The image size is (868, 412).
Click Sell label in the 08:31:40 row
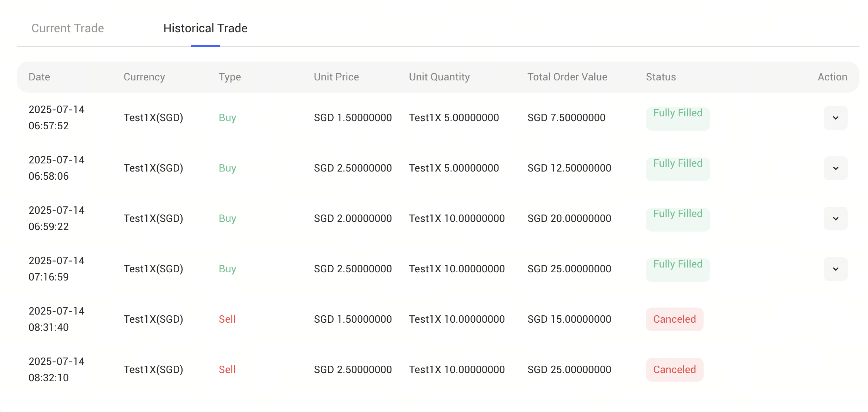click(227, 319)
